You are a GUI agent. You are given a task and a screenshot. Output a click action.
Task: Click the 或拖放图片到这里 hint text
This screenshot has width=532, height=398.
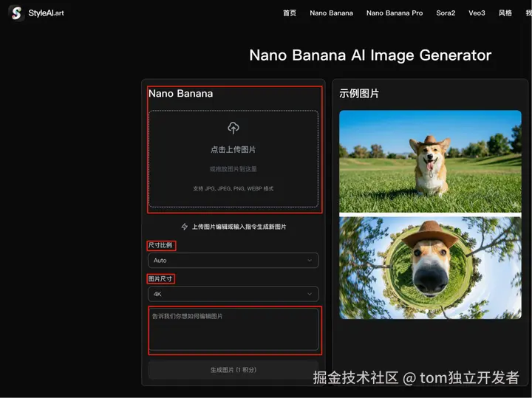click(233, 169)
